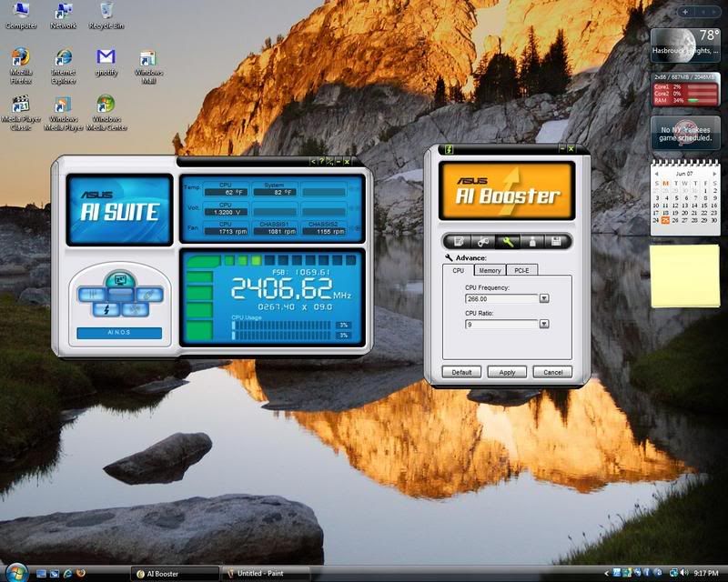
Task: Open the Recycle Bin desktop icon
Action: 106,15
